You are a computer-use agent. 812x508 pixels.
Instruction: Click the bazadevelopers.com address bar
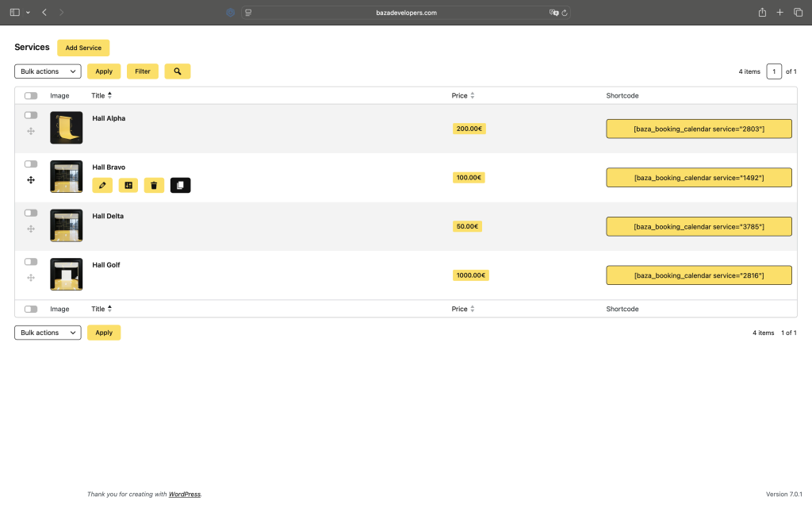406,13
